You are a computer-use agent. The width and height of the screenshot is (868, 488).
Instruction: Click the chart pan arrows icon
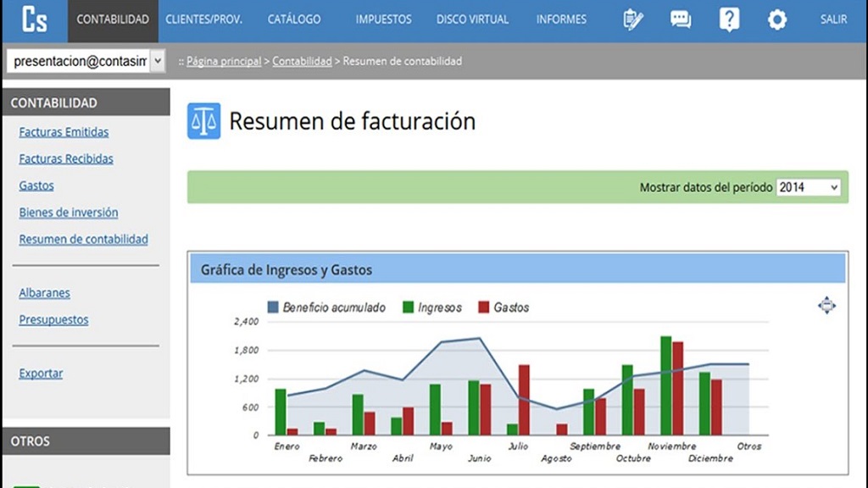click(826, 306)
